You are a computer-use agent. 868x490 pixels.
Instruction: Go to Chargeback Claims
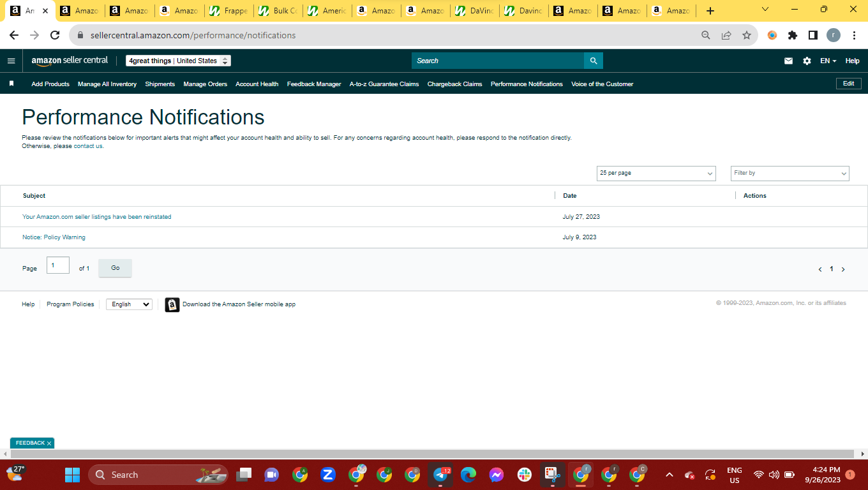pyautogui.click(x=455, y=84)
